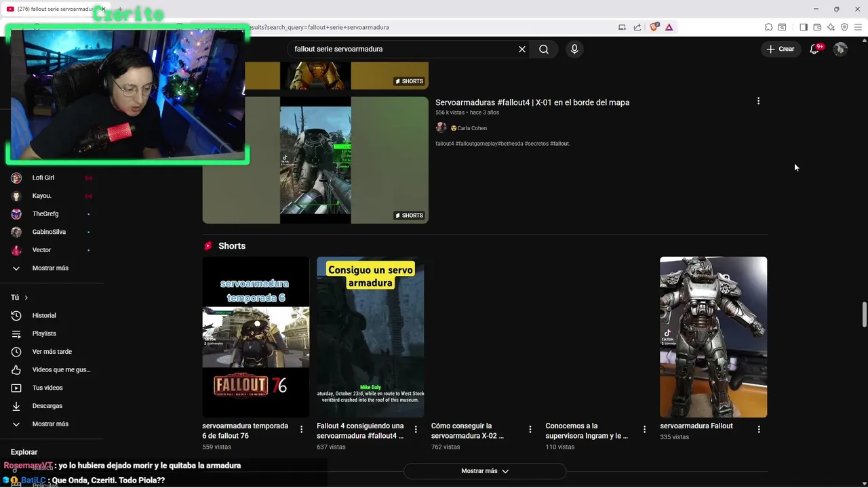Open short title servoarmadura temporada 6

tap(245, 431)
